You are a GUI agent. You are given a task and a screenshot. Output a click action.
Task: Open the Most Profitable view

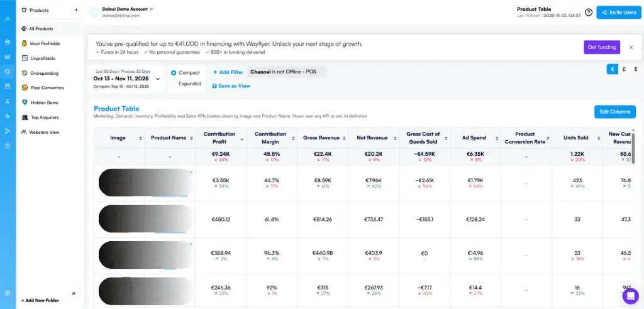click(49, 43)
